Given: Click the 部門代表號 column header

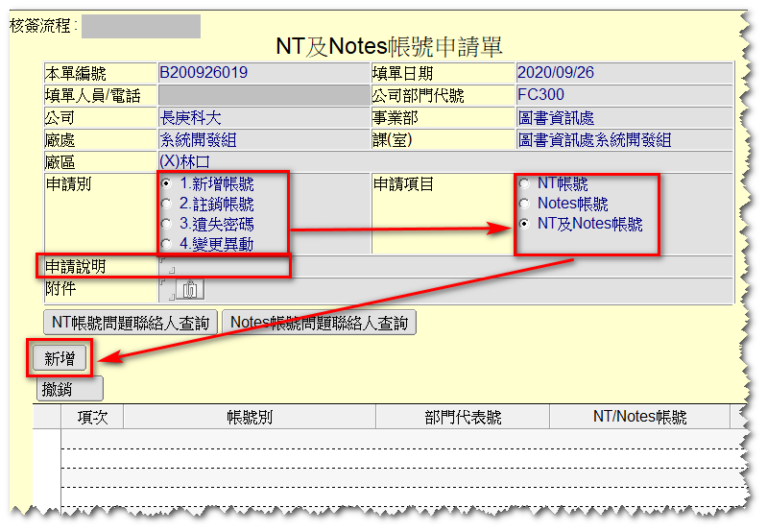Looking at the screenshot, I should (462, 417).
